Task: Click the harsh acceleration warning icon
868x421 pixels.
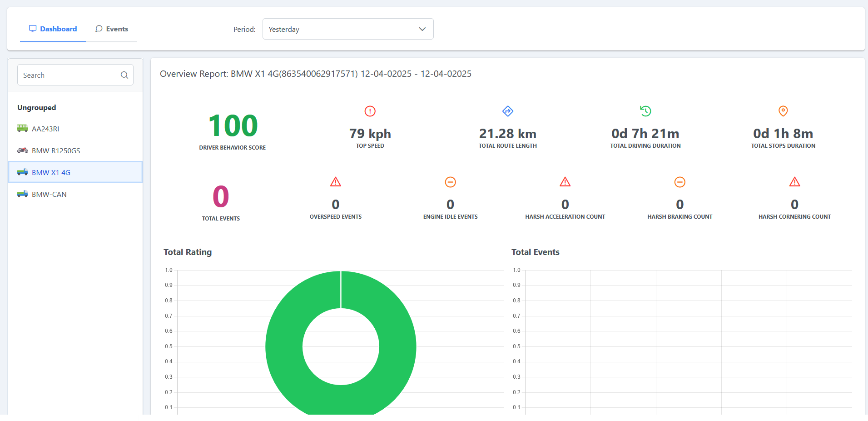Action: coord(565,182)
